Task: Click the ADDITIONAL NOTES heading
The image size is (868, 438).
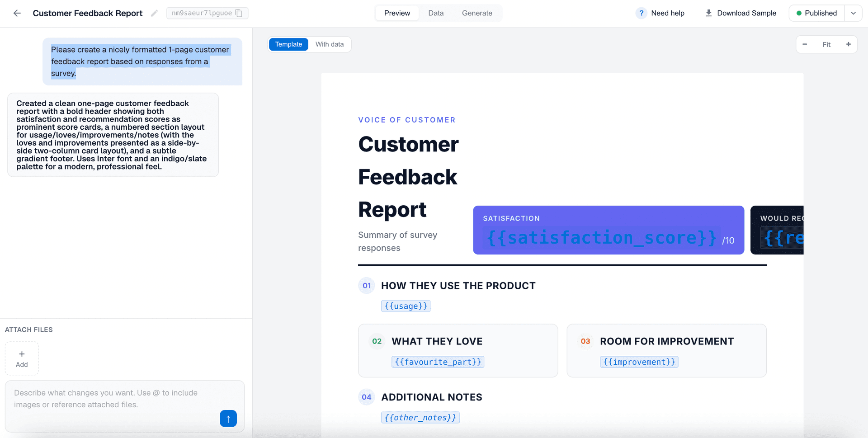Action: tap(432, 397)
